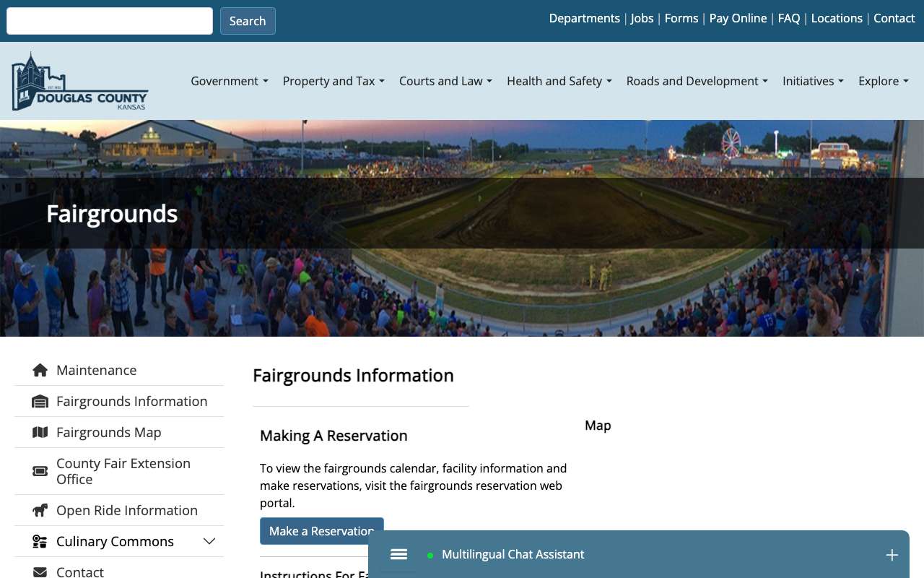This screenshot has height=578, width=924.
Task: Expand the Health and Safety menu
Action: [x=559, y=81]
